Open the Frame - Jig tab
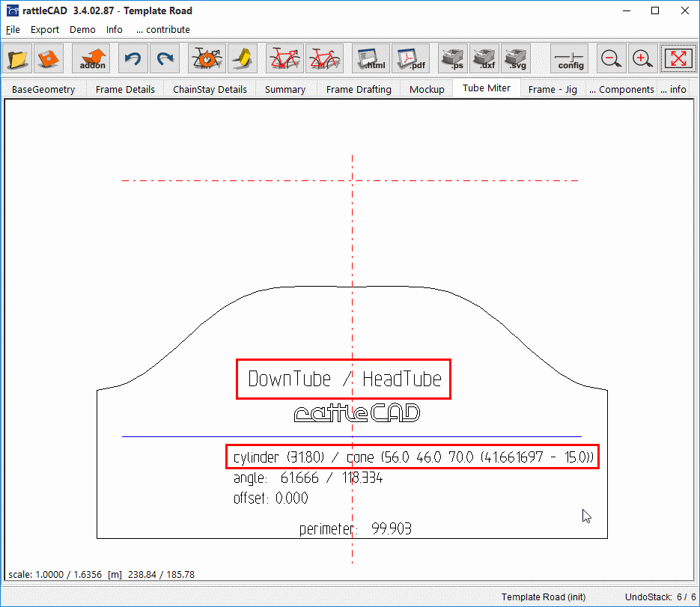Viewport: 700px width, 607px height. pos(553,89)
